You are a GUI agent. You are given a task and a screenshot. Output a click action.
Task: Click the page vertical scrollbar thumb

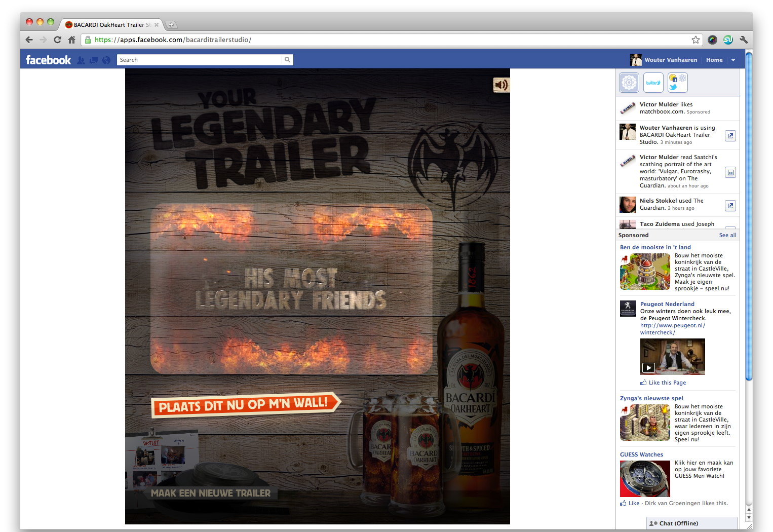749,217
